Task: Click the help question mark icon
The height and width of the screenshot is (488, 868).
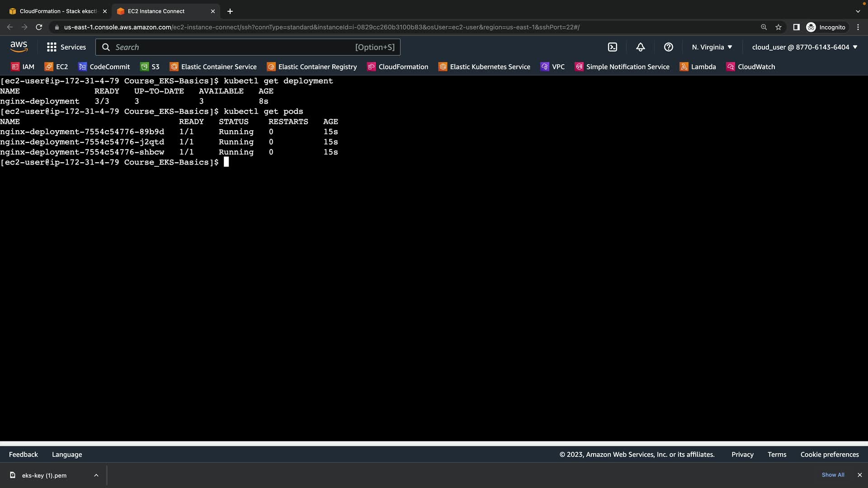Action: pyautogui.click(x=668, y=47)
